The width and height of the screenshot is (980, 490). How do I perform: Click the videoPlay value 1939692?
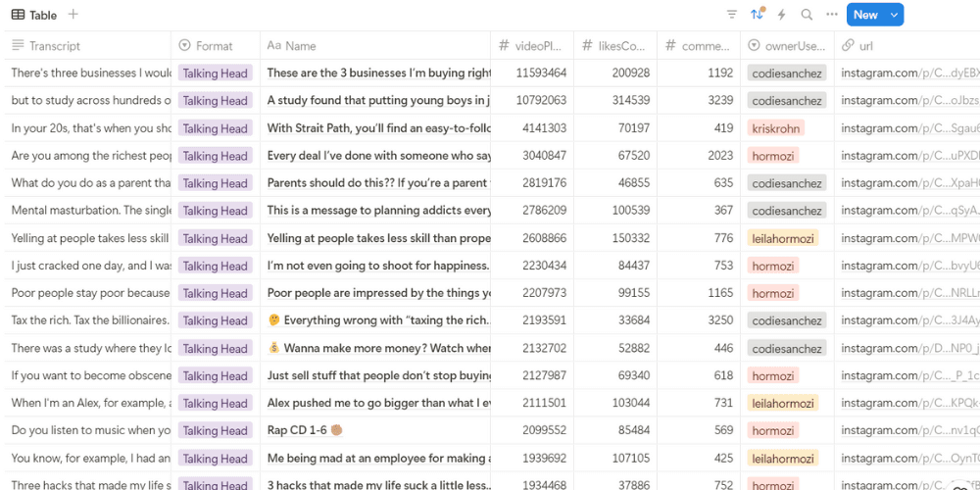pos(542,458)
